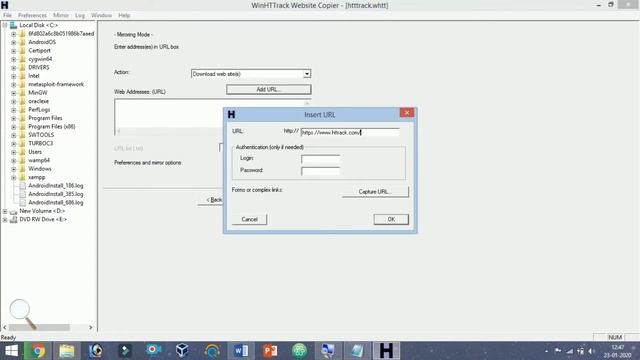
Task: Click the URL input field
Action: pyautogui.click(x=350, y=132)
